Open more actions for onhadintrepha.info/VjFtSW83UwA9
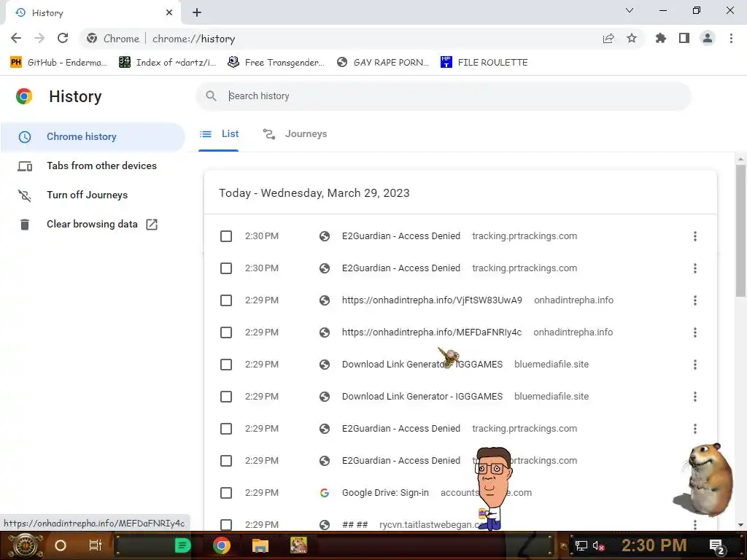Viewport: 747px width, 560px height. click(x=695, y=300)
